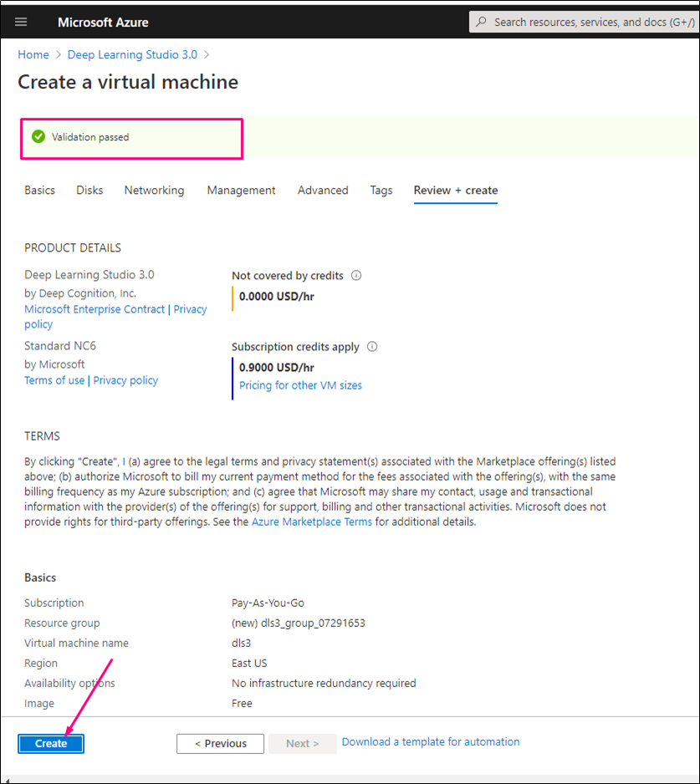The width and height of the screenshot is (700, 784).
Task: Click the PRODUCT DETAILS heading
Action: (73, 247)
